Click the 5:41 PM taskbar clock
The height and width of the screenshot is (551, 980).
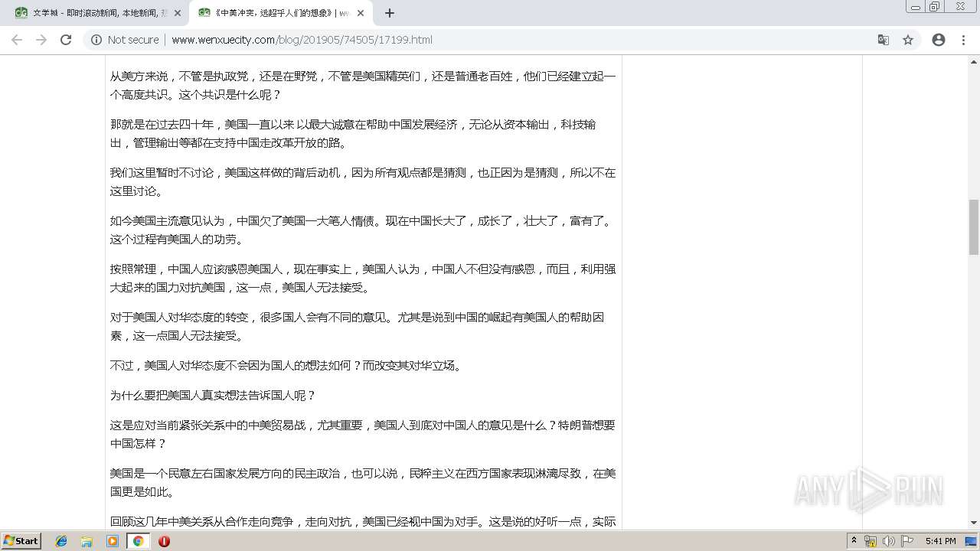click(940, 541)
